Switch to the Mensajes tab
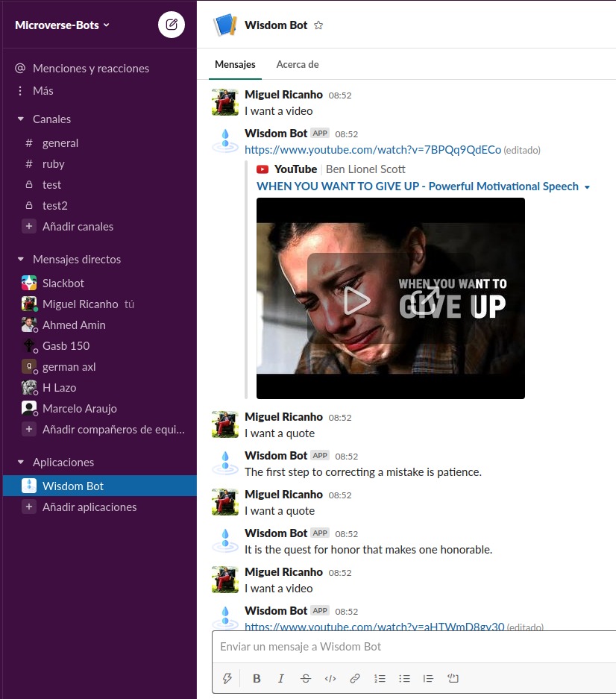 (235, 65)
